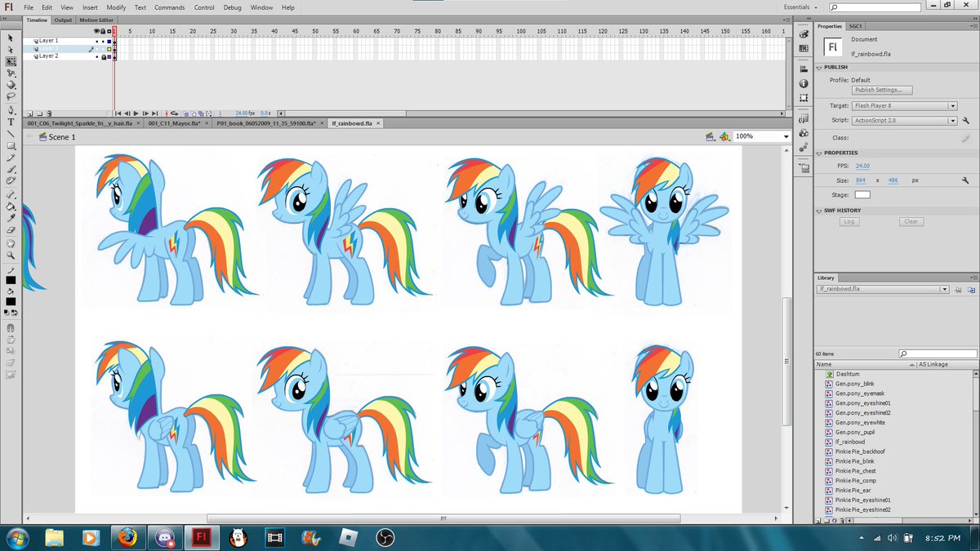Viewport: 980px width, 551px height.
Task: Toggle timeline loop playback button
Action: click(175, 113)
